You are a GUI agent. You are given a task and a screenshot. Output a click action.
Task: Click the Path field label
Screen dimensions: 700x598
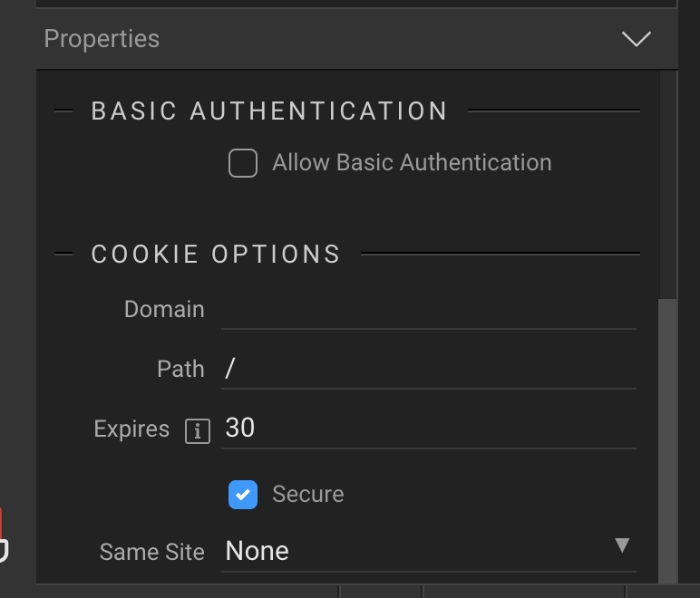pyautogui.click(x=180, y=370)
